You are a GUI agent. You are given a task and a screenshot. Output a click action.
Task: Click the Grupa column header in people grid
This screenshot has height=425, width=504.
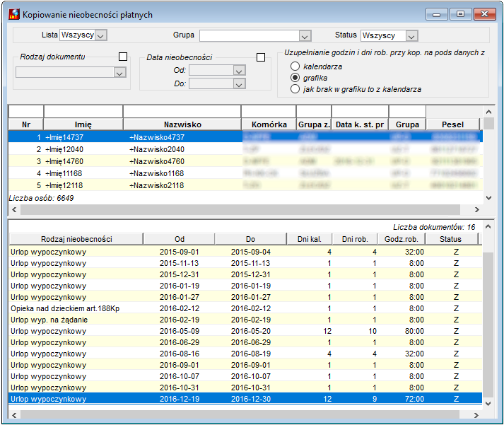coord(407,124)
